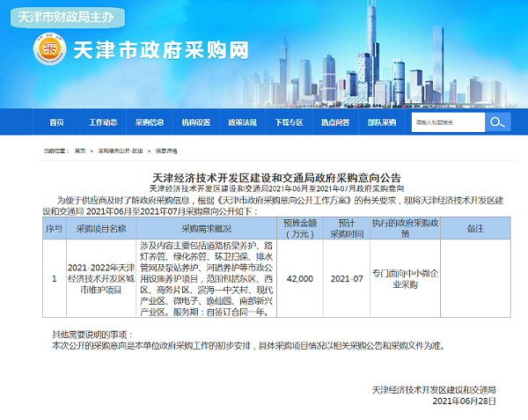Click the 预算金额(万元) column header

pyautogui.click(x=300, y=229)
